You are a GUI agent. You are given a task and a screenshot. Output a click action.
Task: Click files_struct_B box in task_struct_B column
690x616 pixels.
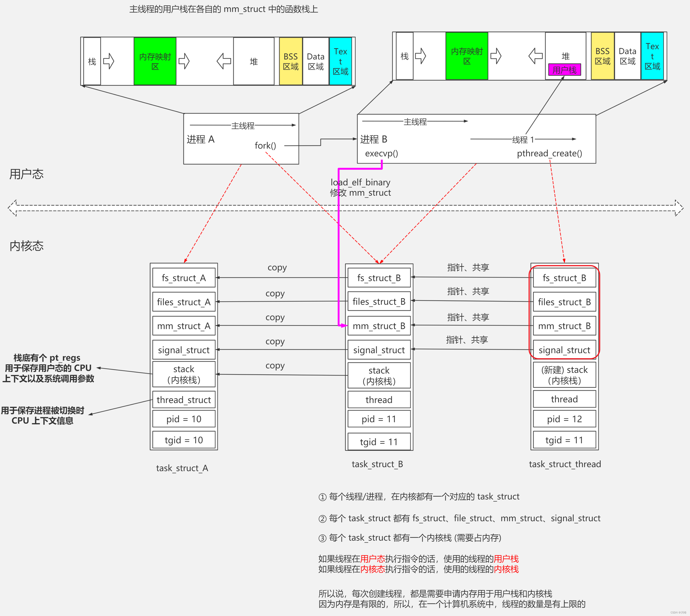click(x=379, y=302)
